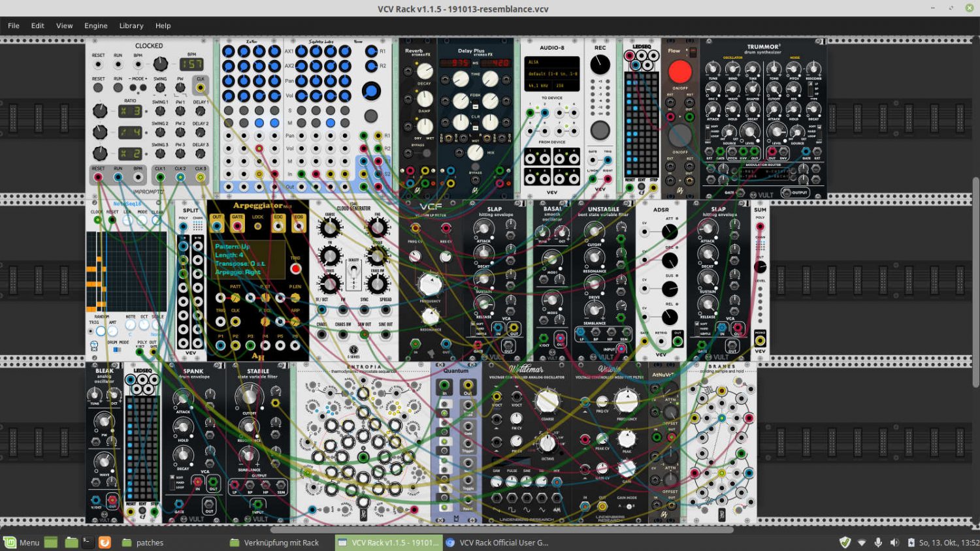Toggle the switch at top of Flow module

click(692, 52)
